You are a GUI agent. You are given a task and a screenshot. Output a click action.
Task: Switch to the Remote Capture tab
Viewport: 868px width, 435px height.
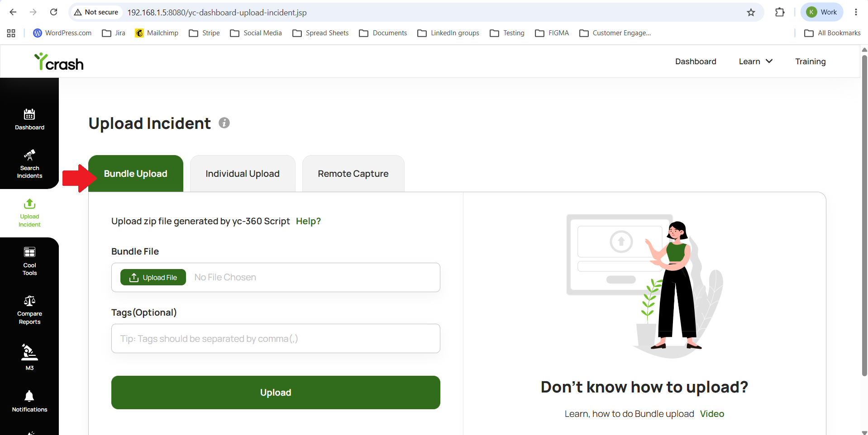353,174
